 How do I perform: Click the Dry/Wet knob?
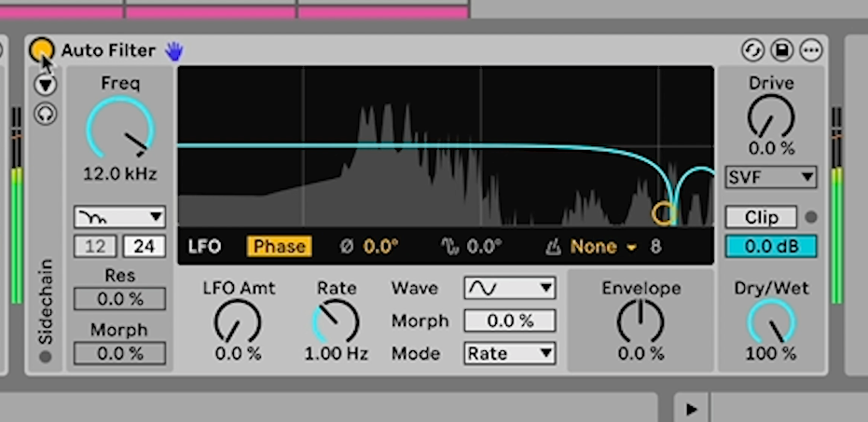click(x=771, y=320)
